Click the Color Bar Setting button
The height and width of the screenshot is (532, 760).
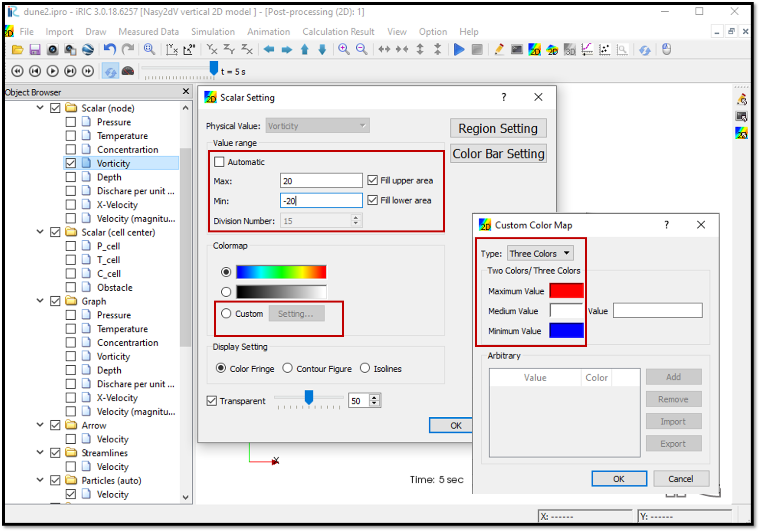click(x=498, y=153)
